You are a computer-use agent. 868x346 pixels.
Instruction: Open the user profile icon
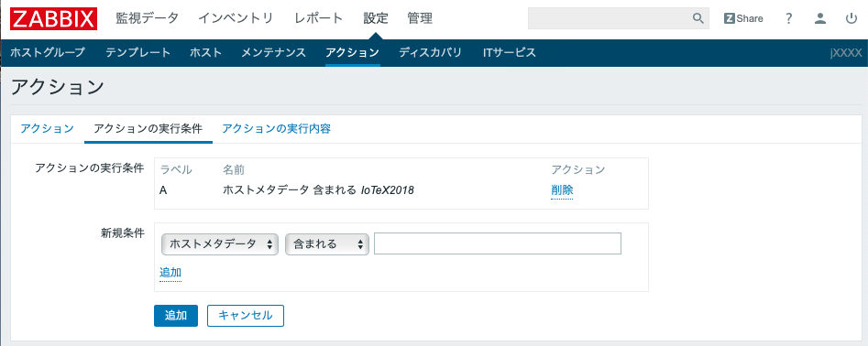coord(820,18)
